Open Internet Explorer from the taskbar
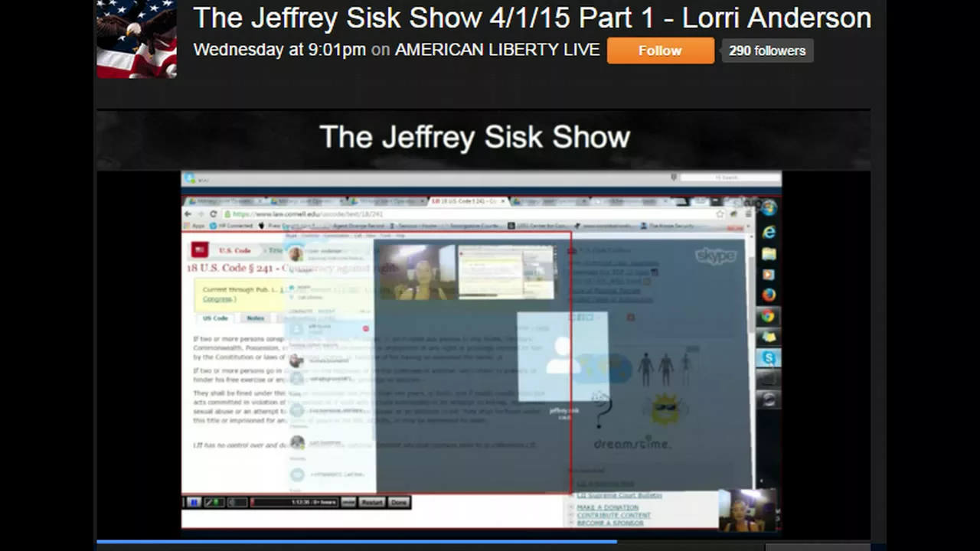This screenshot has height=551, width=980. pos(769,232)
